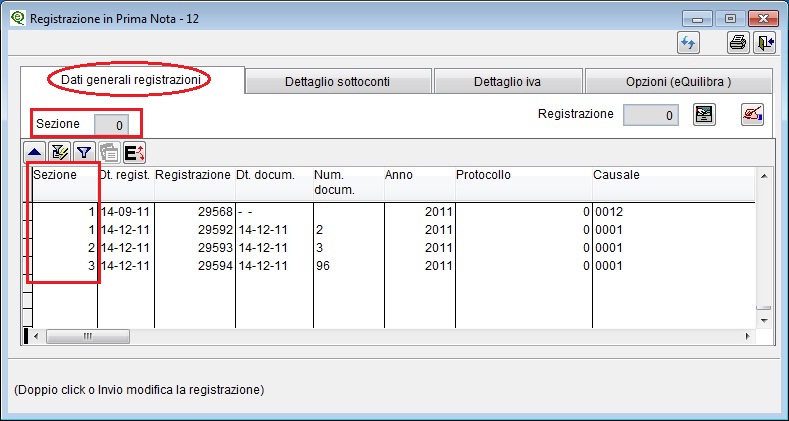Screen dimensions: 789x421
Task: Maximize the Registrazione in Prima Nota window
Action: click(730, 19)
